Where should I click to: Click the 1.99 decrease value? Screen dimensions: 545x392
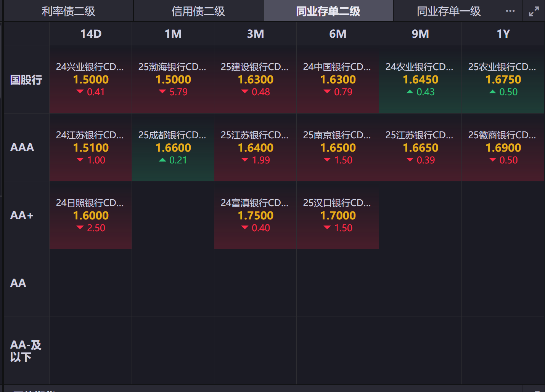point(261,160)
